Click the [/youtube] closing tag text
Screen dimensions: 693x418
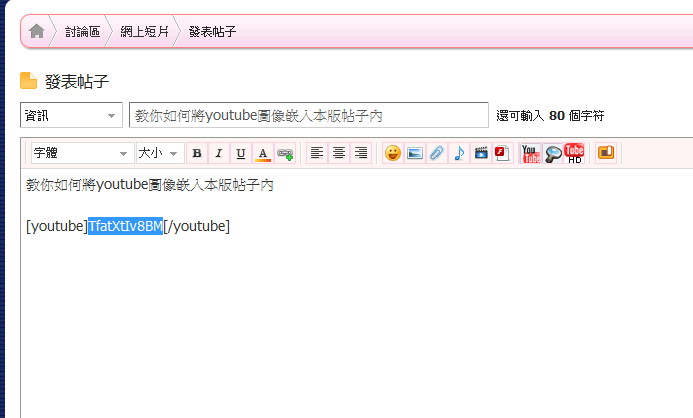[197, 226]
